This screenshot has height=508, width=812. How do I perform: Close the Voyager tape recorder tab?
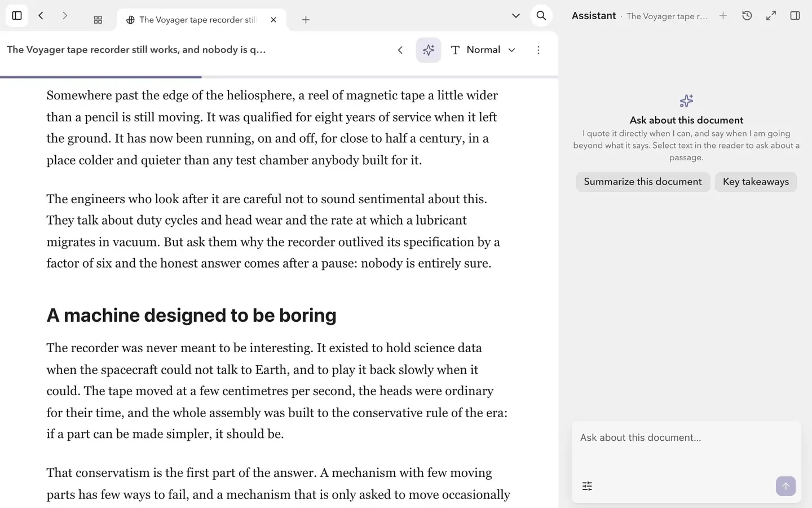[x=273, y=20]
